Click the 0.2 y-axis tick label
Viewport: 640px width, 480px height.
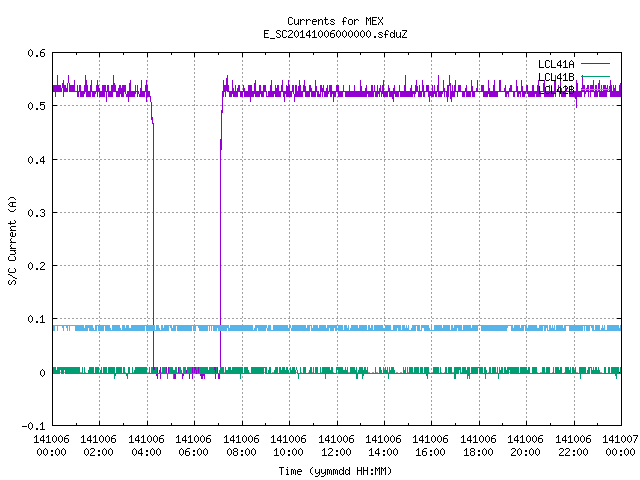click(37, 266)
